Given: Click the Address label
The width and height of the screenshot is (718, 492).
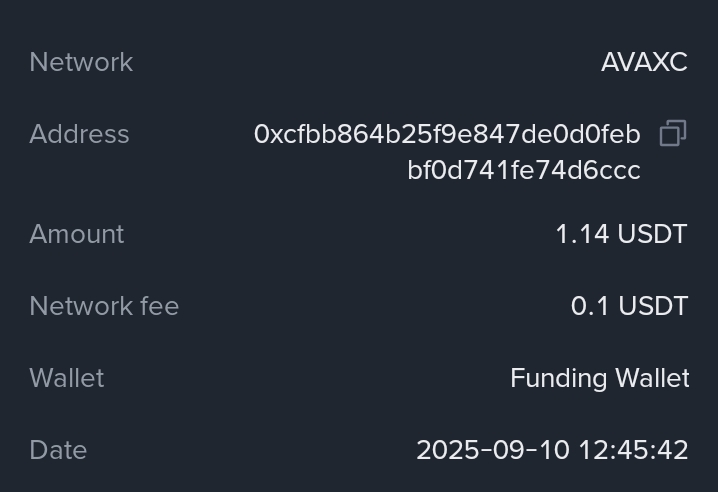Looking at the screenshot, I should click(x=79, y=134).
